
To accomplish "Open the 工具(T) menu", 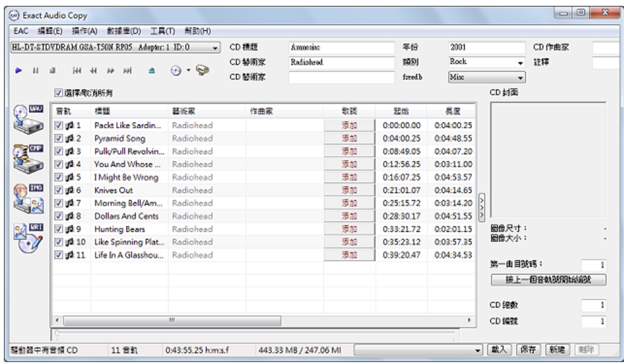I will coord(162,32).
